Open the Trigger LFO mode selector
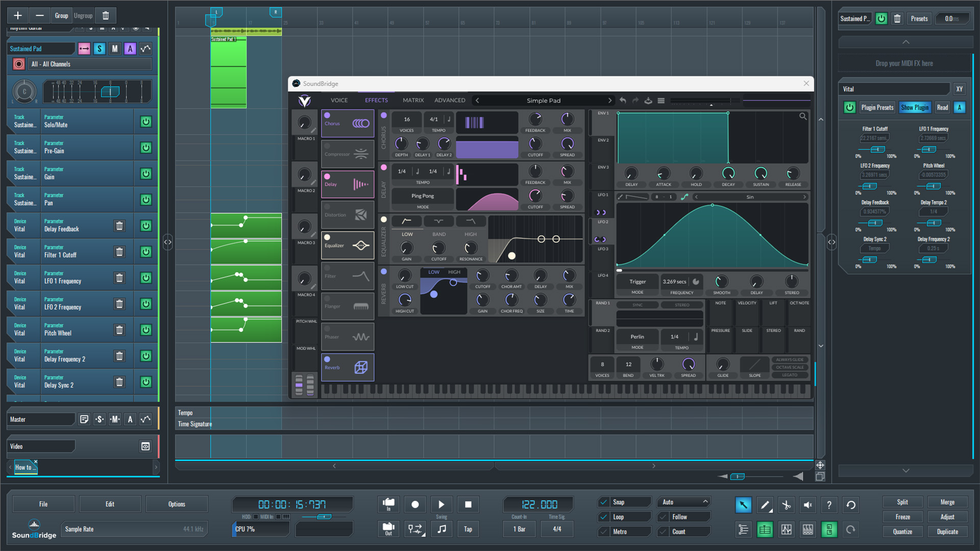980x551 pixels. [x=638, y=282]
